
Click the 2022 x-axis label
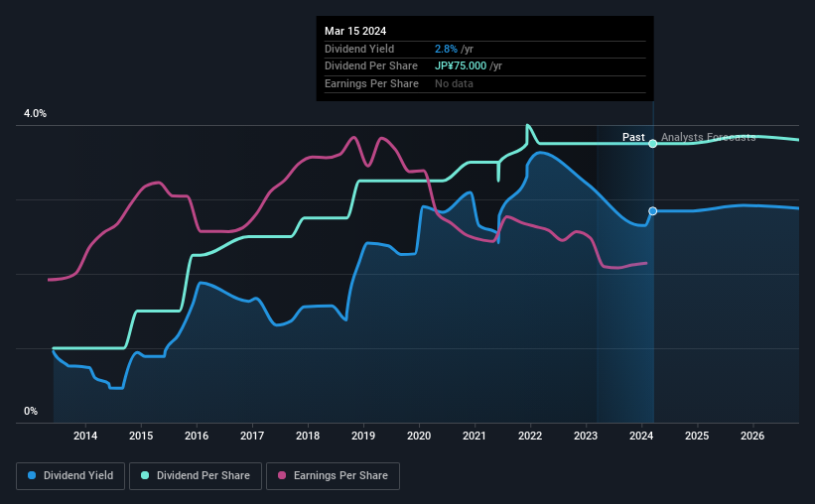[x=530, y=436]
